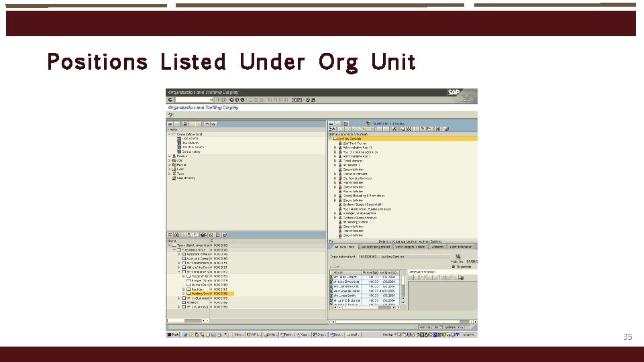This screenshot has width=644, height=362.
Task: Click the Save disk icon in SAP toolbar
Action: pyautogui.click(x=223, y=100)
